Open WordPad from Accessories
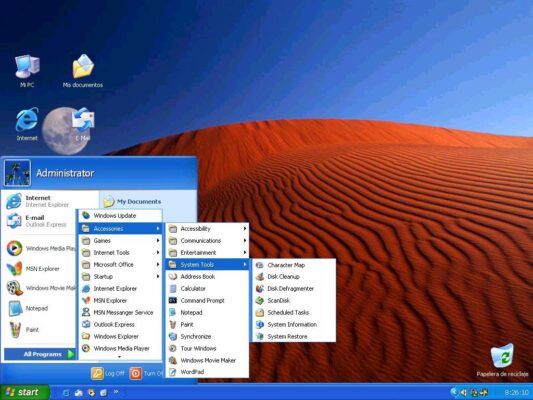 pyautogui.click(x=207, y=372)
